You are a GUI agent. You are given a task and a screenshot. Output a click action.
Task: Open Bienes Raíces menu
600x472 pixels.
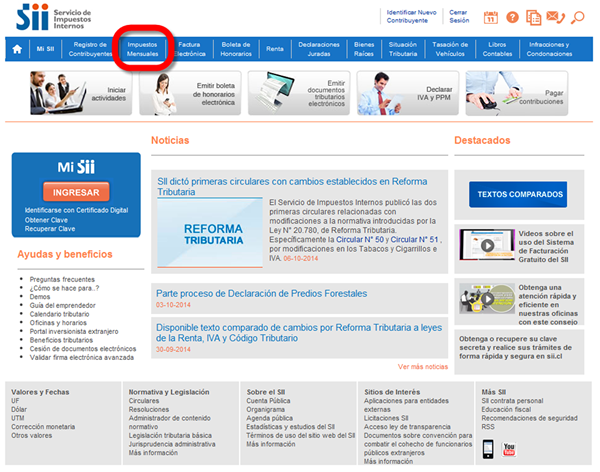[364, 49]
